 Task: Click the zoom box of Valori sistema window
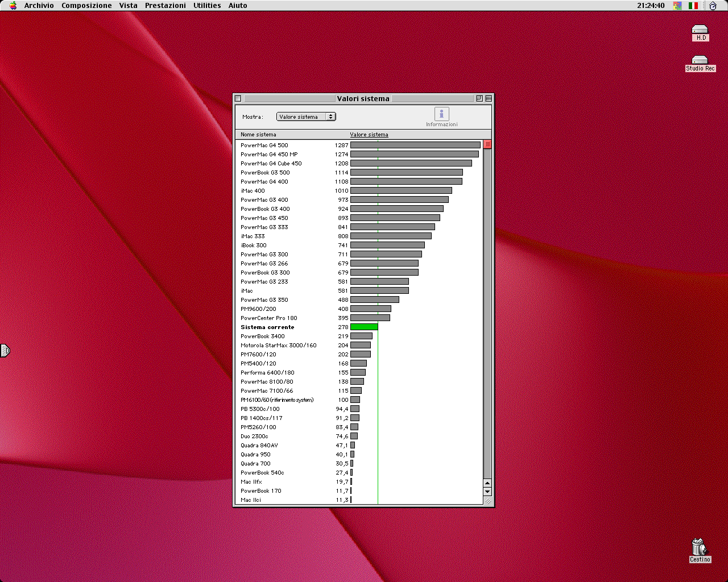click(479, 98)
